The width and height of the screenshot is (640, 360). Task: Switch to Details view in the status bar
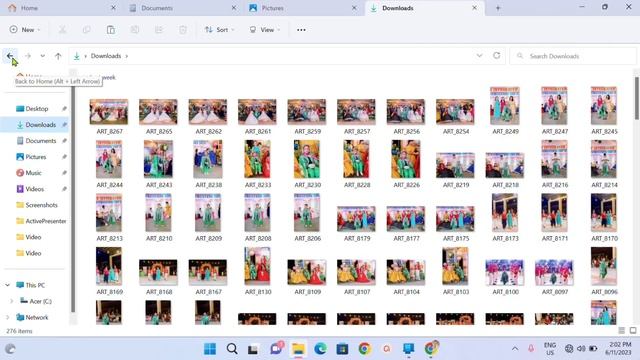[x=622, y=331]
